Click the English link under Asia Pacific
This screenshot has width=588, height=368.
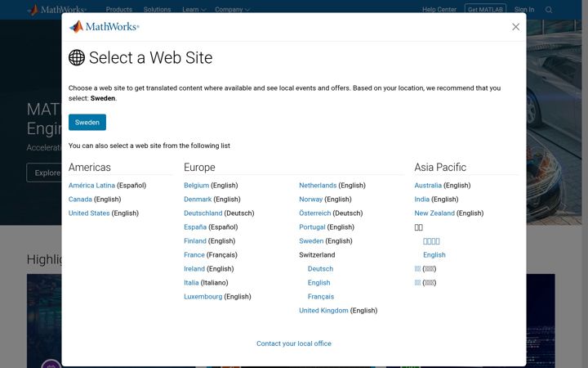(x=434, y=255)
